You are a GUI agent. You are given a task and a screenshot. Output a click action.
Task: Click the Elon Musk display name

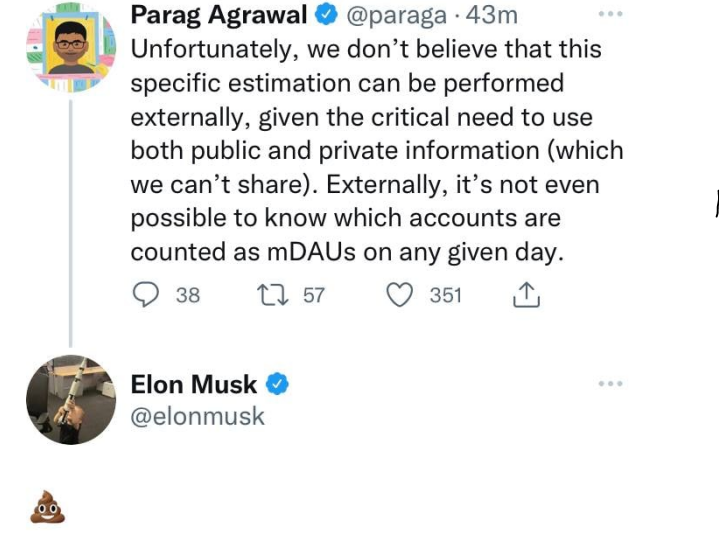(x=194, y=383)
